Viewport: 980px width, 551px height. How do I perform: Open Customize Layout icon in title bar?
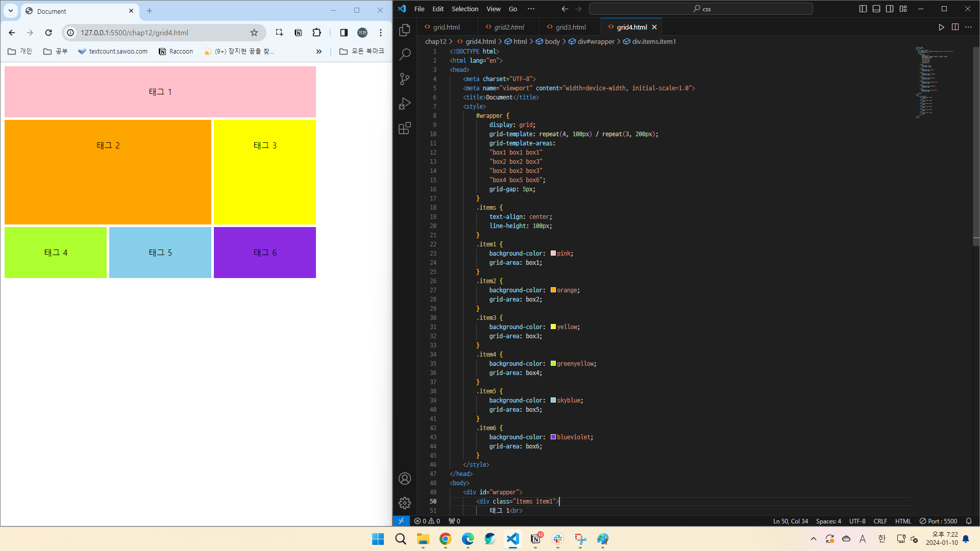pos(903,9)
